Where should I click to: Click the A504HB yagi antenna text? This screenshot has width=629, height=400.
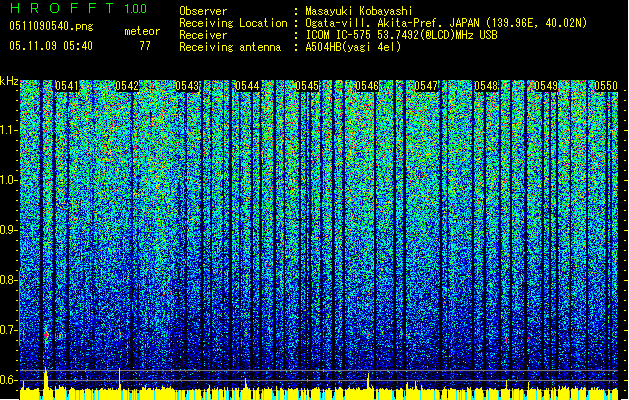[353, 47]
